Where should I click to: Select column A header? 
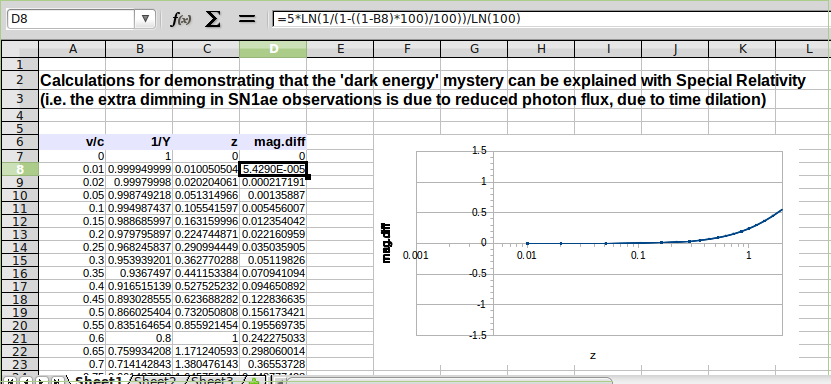click(x=73, y=49)
